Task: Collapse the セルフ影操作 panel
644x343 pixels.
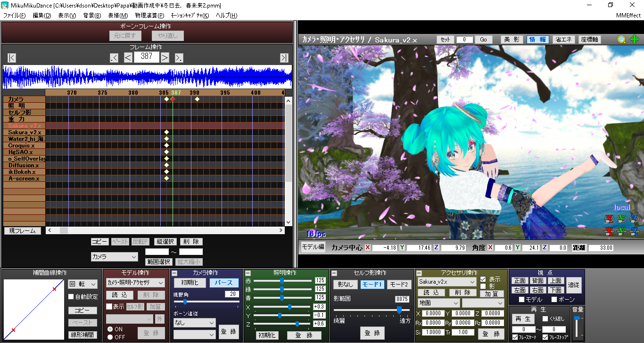Action: click(334, 273)
